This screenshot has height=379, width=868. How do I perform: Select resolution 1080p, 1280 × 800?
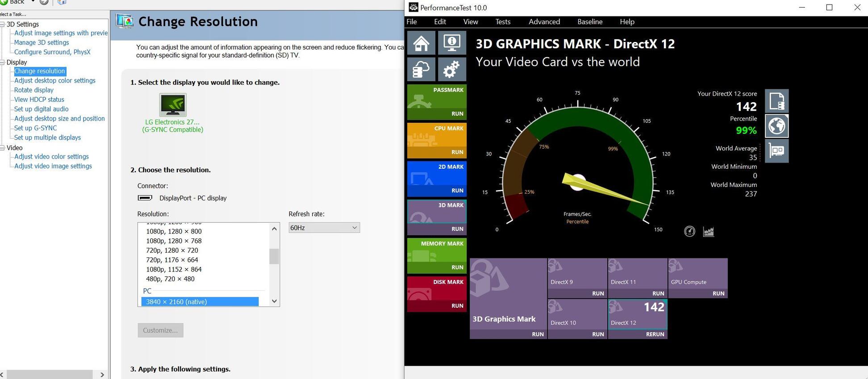174,231
